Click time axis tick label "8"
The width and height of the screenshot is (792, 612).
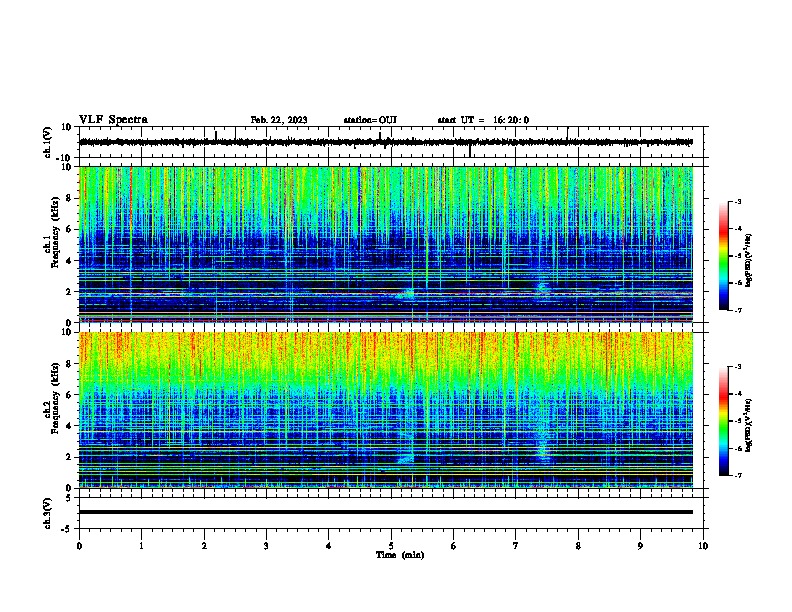pos(578,546)
